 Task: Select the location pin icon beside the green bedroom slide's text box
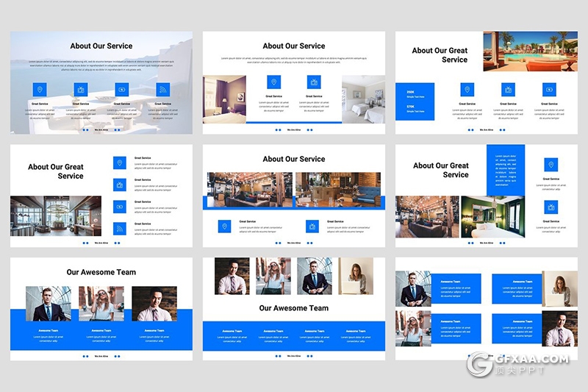551,165
